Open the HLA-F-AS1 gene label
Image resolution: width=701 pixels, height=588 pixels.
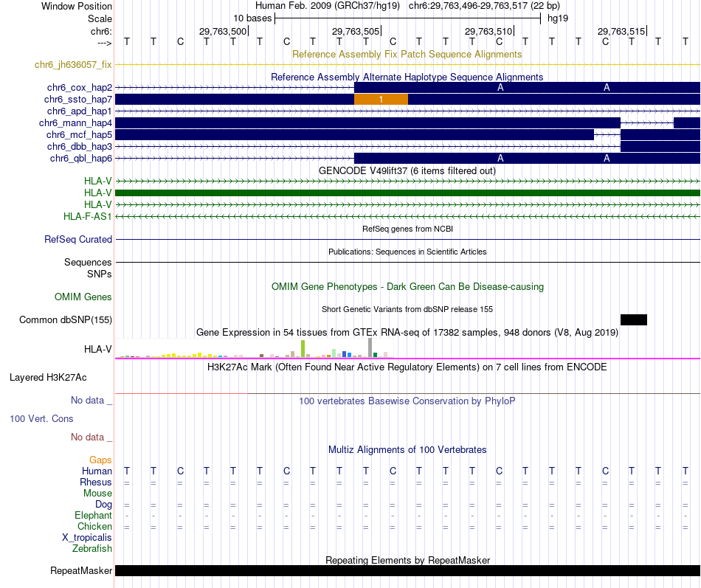tap(88, 216)
